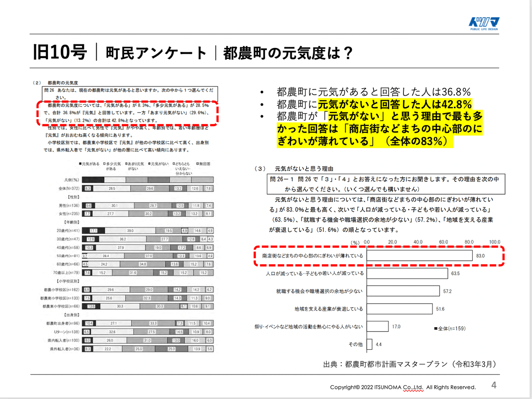Click the row label '60歳代(n=66)'
Image resolution: width=532 pixels, height=399 pixels.
click(68, 265)
